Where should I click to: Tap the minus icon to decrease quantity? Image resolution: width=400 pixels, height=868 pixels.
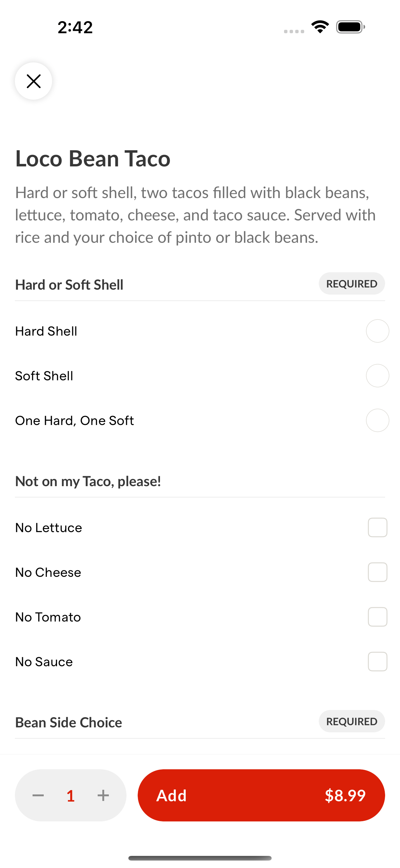[38, 795]
